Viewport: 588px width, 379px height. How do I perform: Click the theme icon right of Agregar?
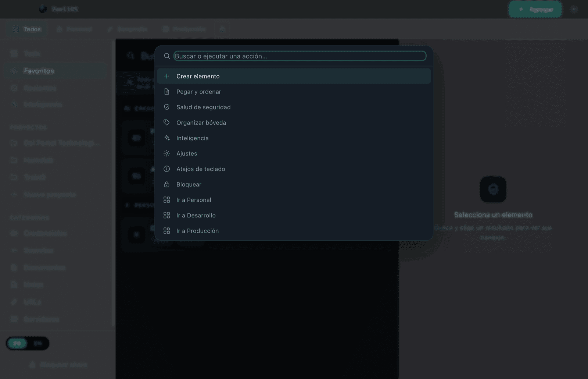click(574, 9)
